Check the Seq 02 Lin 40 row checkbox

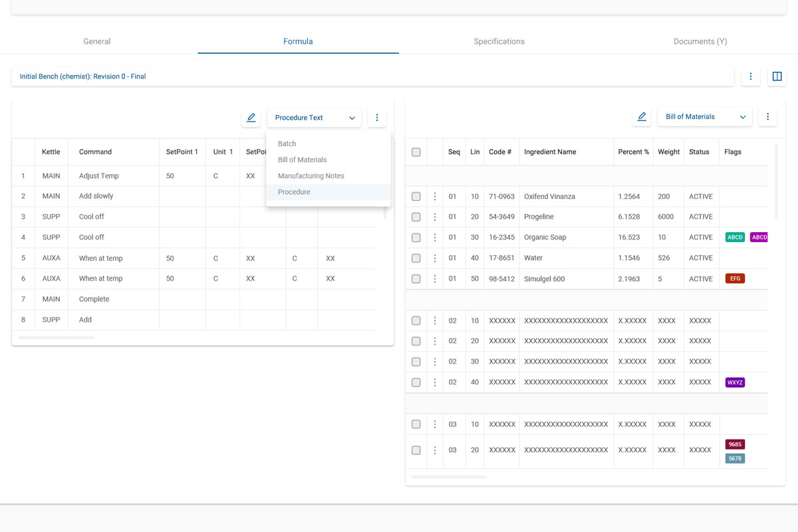[x=416, y=382]
